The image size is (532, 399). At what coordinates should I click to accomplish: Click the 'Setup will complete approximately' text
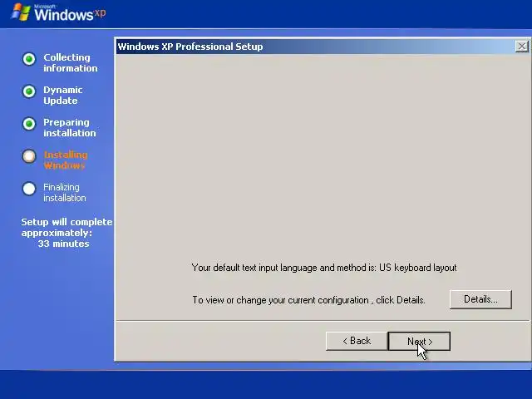click(x=66, y=227)
